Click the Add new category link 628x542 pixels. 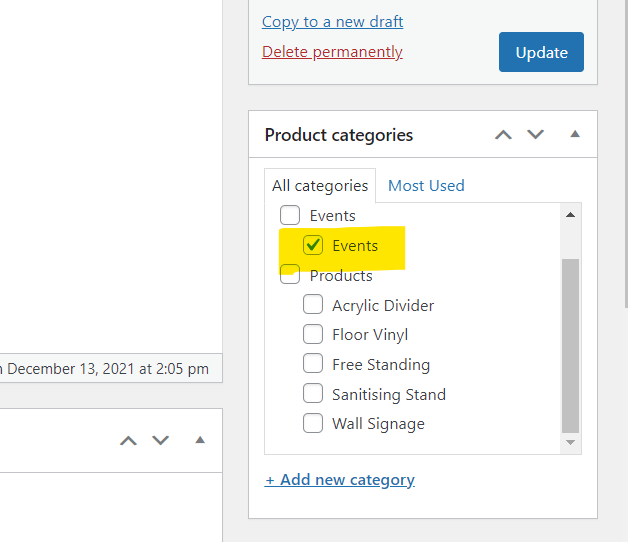click(x=340, y=480)
